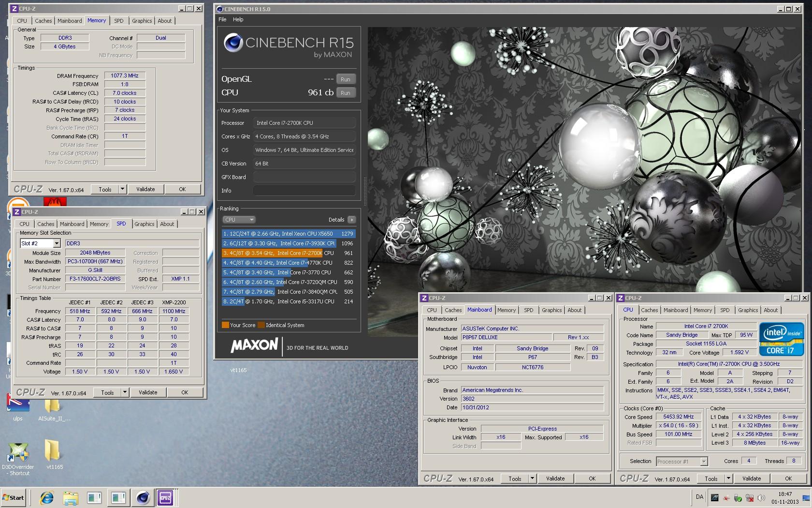
Task: Switch to Memory tab in CPU window
Action: pos(703,310)
